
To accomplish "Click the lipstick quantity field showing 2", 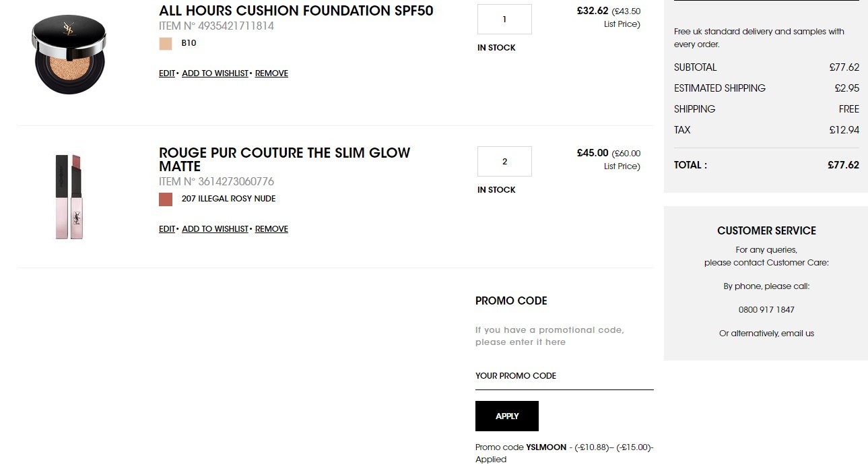I will [x=504, y=162].
